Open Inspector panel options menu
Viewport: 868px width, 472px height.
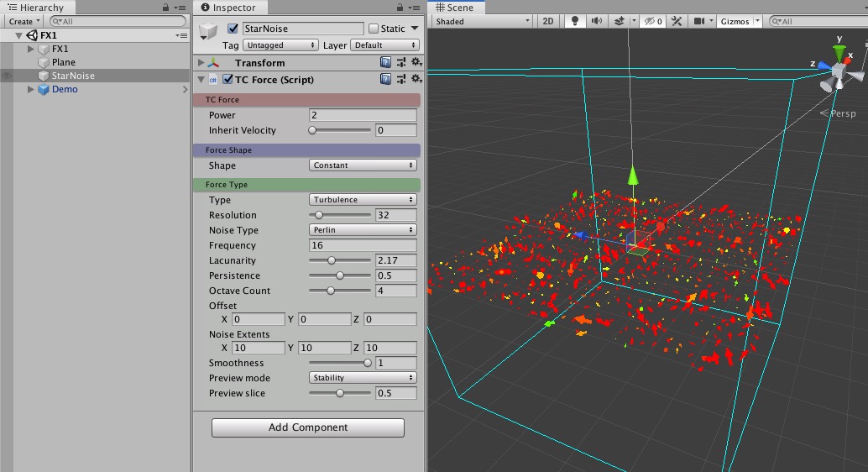pos(414,8)
